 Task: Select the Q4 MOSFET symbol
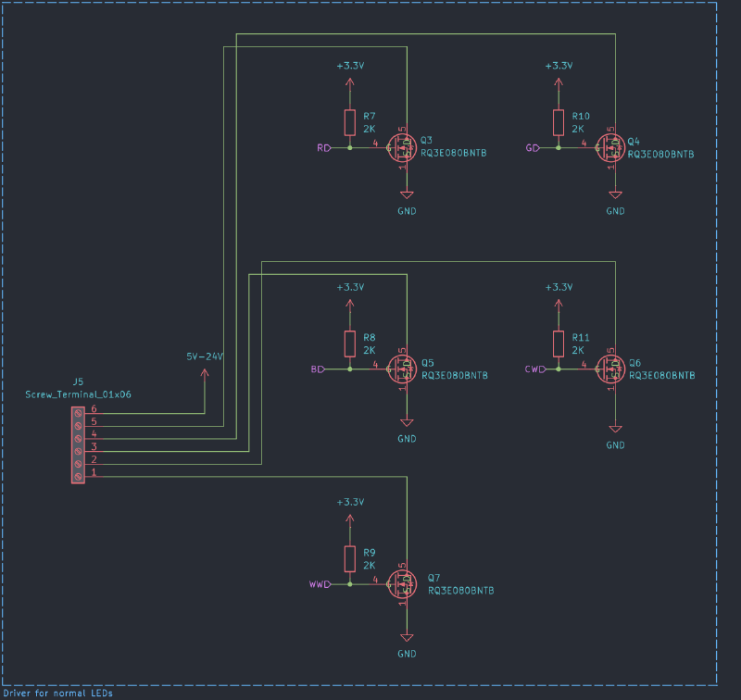(x=610, y=148)
